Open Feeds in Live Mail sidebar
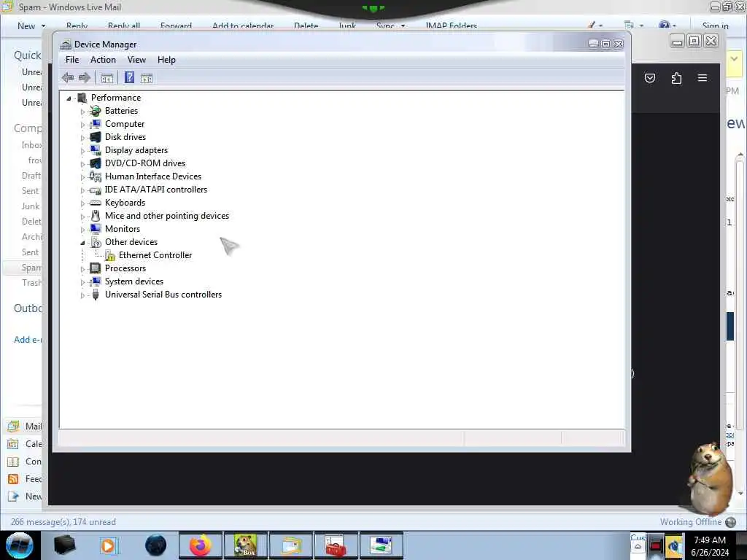 coord(26,479)
